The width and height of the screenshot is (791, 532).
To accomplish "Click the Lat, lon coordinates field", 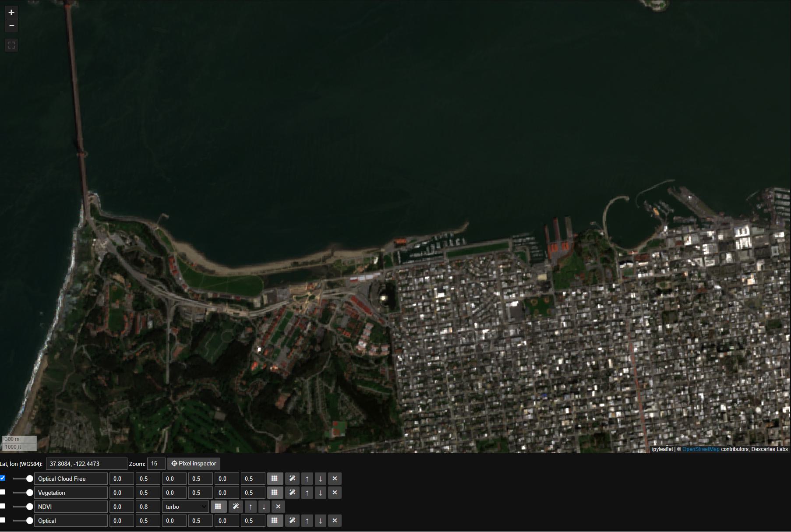I will pyautogui.click(x=86, y=464).
